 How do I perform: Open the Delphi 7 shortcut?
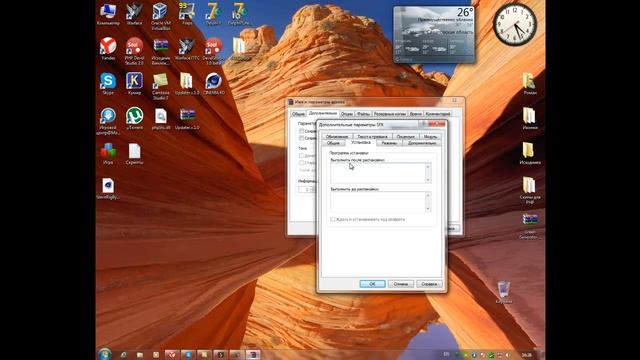click(x=213, y=14)
